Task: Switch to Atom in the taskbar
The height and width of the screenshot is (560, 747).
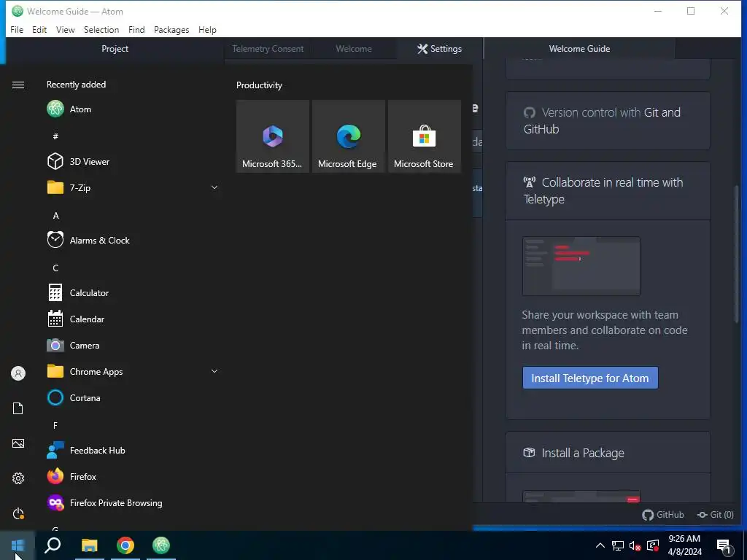Action: tap(161, 545)
